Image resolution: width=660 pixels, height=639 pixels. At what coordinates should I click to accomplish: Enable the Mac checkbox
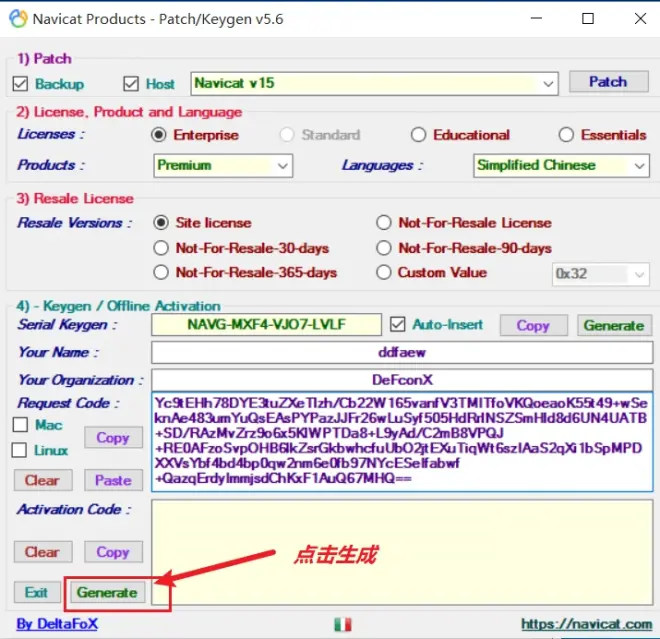coord(20,425)
